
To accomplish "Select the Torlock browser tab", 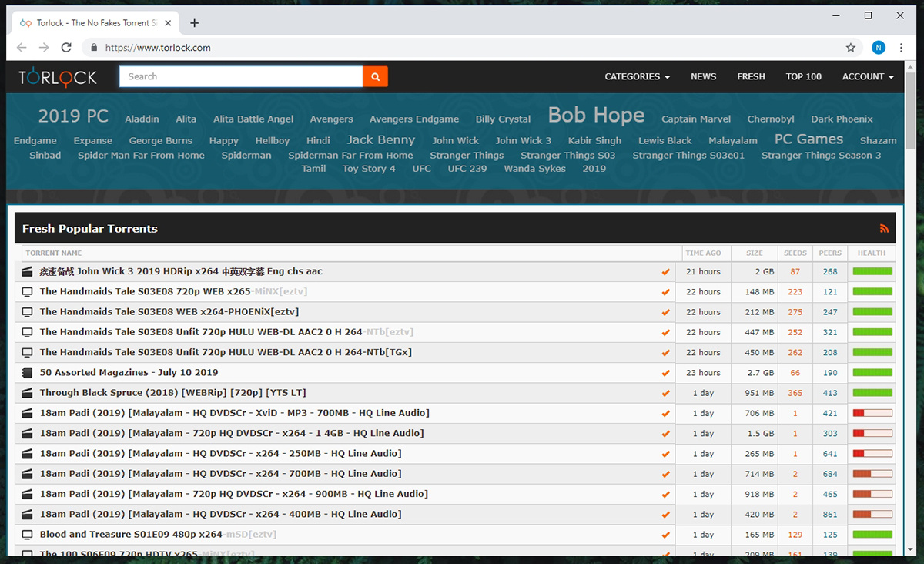I will click(96, 23).
